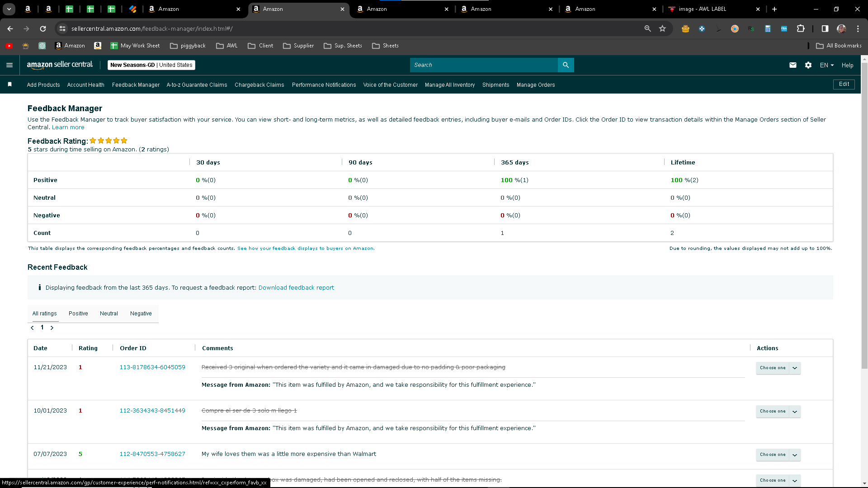This screenshot has height=488, width=868.
Task: Open Manage Orders in the nav bar
Action: 536,85
